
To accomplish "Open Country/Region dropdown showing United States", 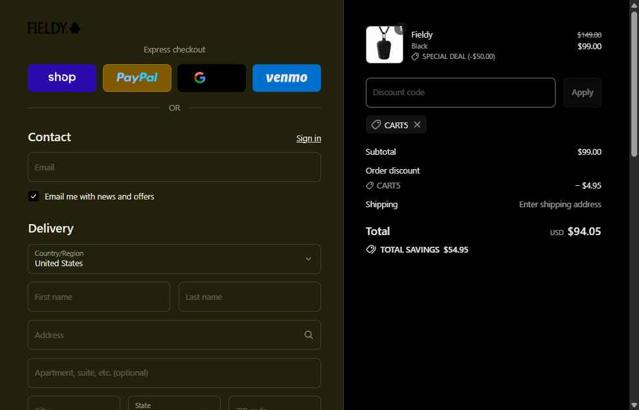I will 174,259.
